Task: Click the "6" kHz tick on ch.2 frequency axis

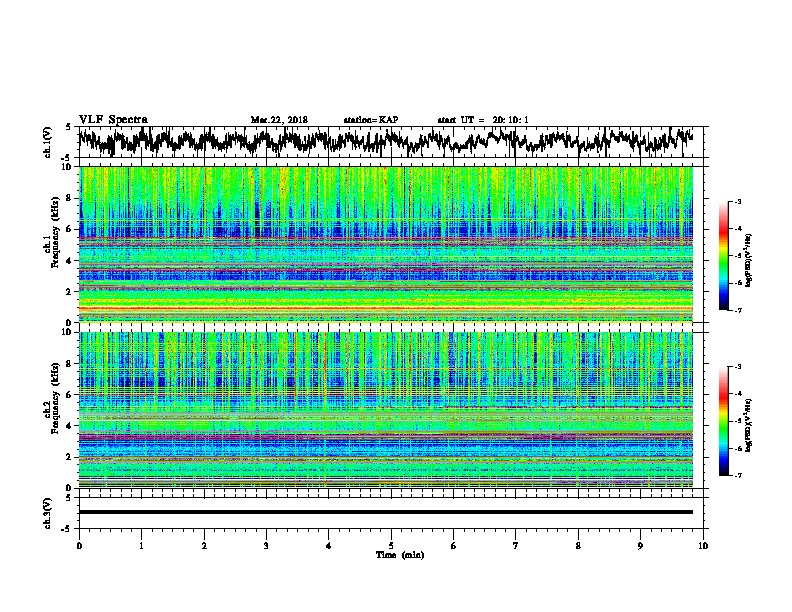Action: 71,395
